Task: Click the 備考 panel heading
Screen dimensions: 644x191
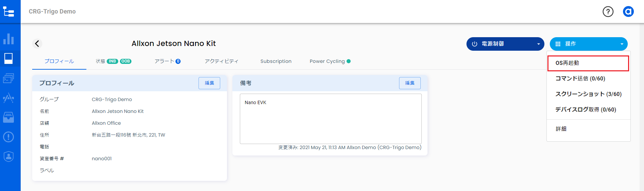Action: [246, 83]
